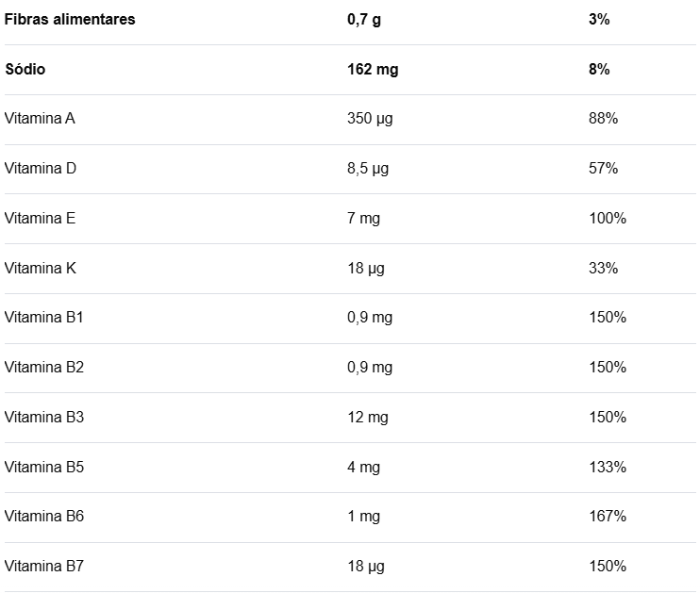
Task: Click the "Vitamina A" row label
Action: click(40, 119)
